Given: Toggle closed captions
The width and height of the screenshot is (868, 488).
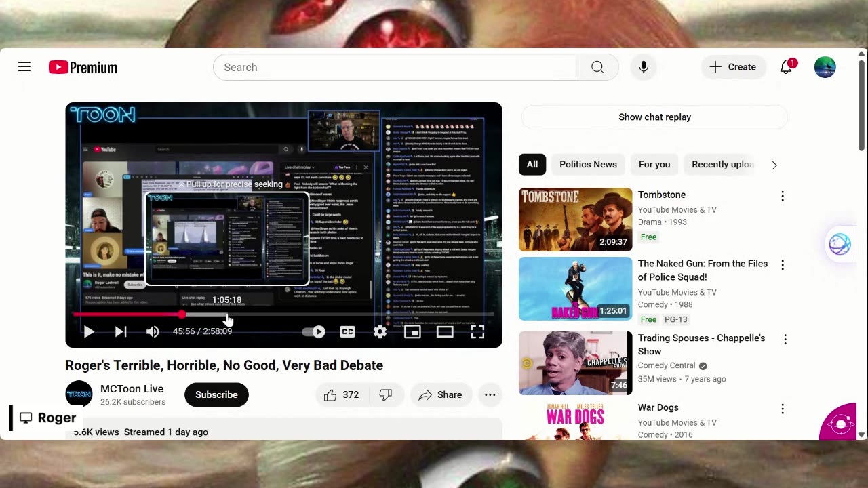Looking at the screenshot, I should [347, 331].
